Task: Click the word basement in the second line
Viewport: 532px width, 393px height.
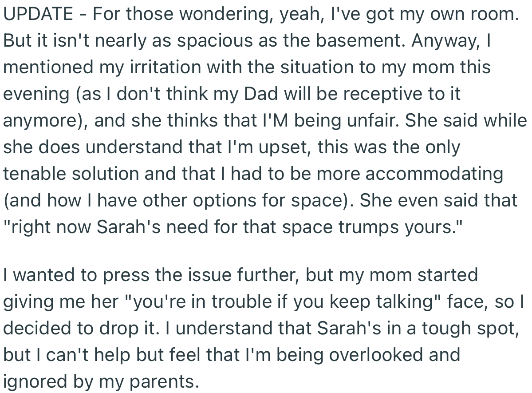Action: click(360, 41)
